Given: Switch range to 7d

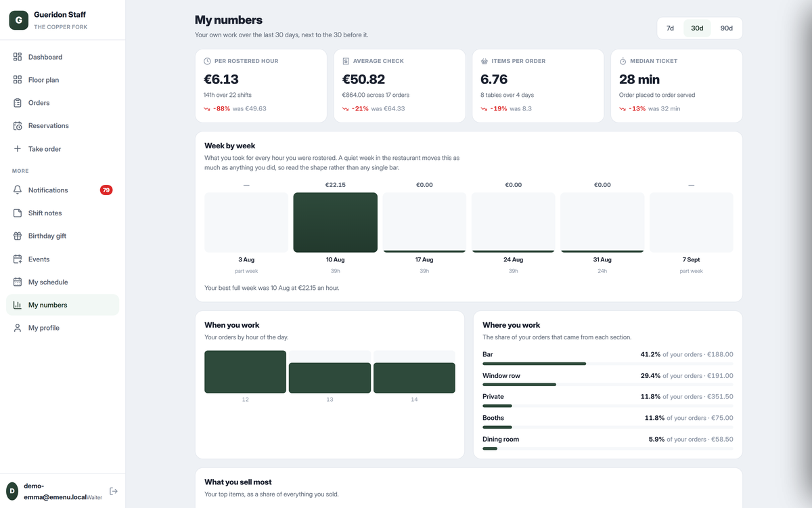Looking at the screenshot, I should [670, 28].
